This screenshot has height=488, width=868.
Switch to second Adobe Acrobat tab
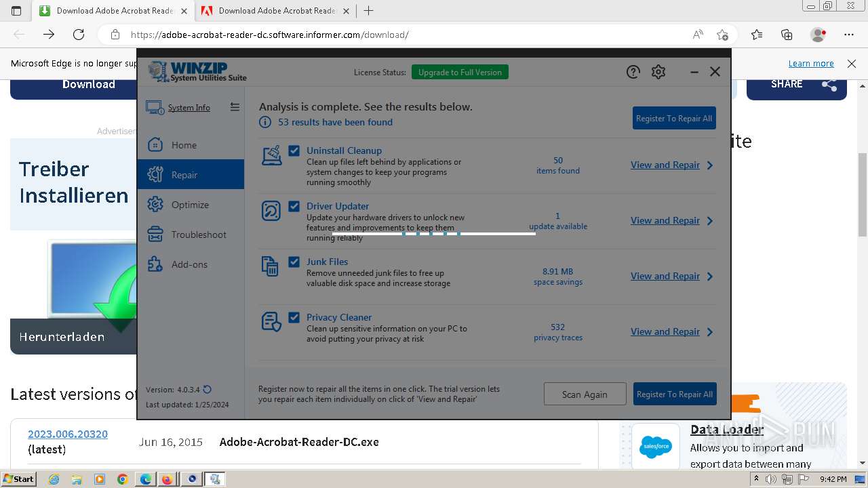[x=275, y=11]
